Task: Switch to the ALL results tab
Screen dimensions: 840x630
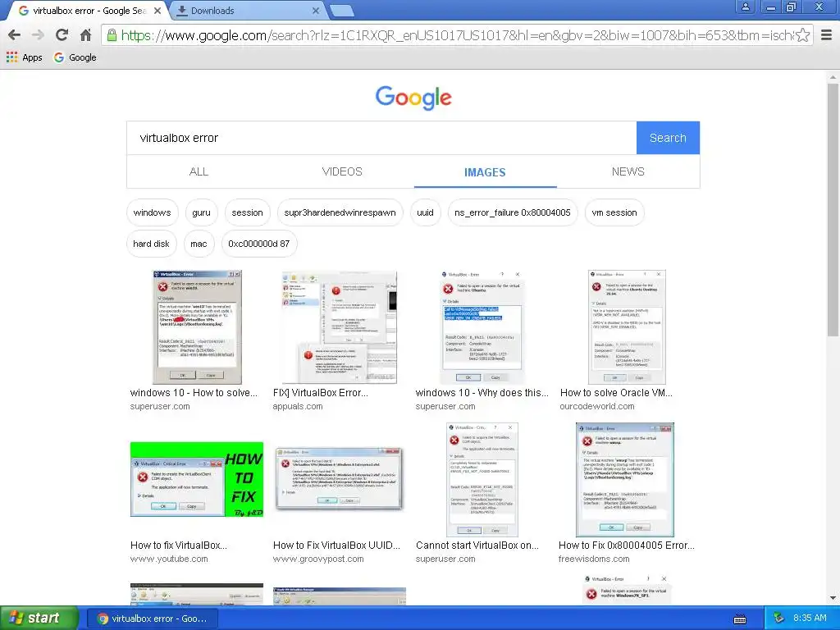Action: pos(199,171)
